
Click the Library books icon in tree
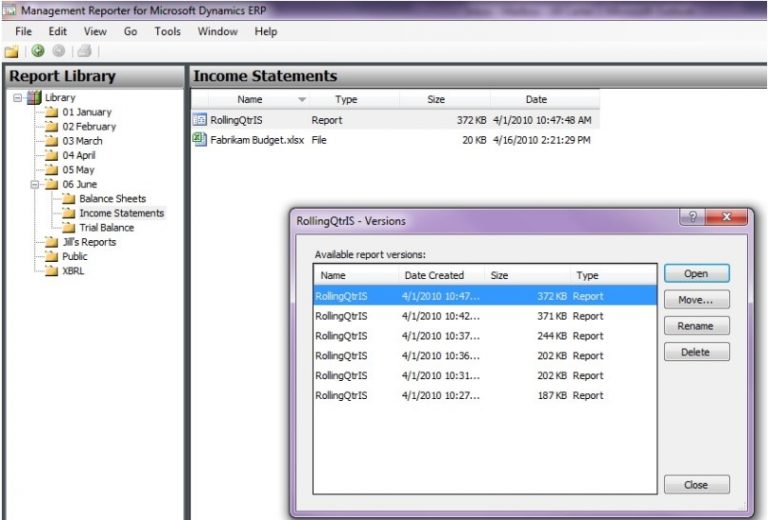35,97
